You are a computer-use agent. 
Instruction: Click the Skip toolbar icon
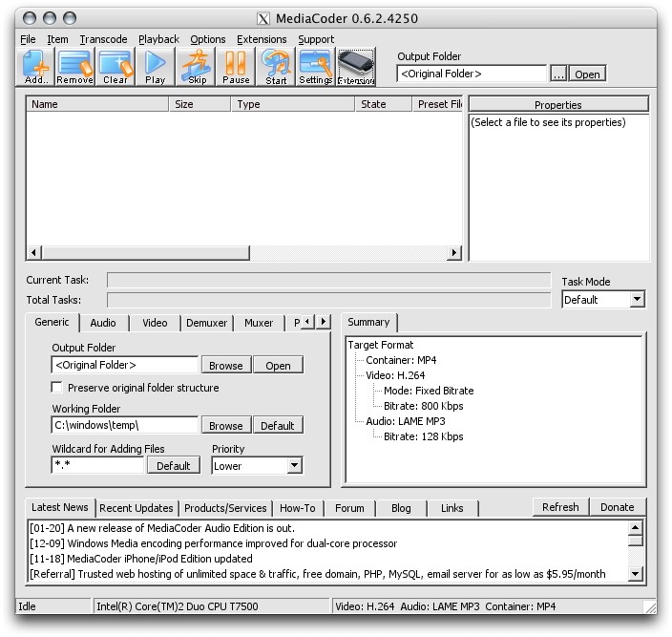point(197,67)
